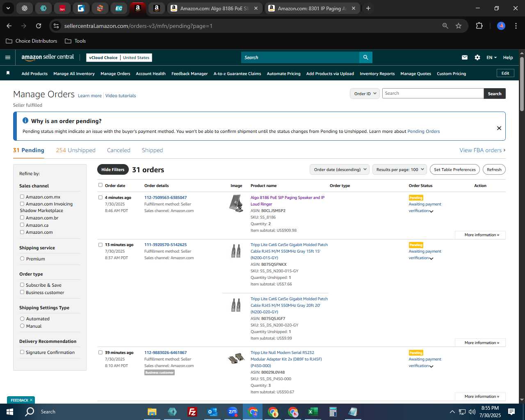Open order link 111-3920570-5142625
The image size is (525, 420).
point(165,244)
